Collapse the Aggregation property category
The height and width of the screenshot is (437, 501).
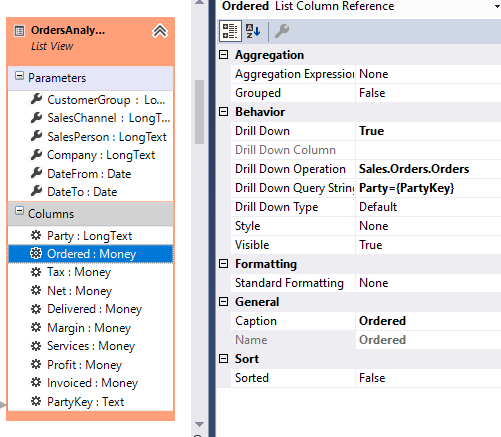[x=224, y=55]
